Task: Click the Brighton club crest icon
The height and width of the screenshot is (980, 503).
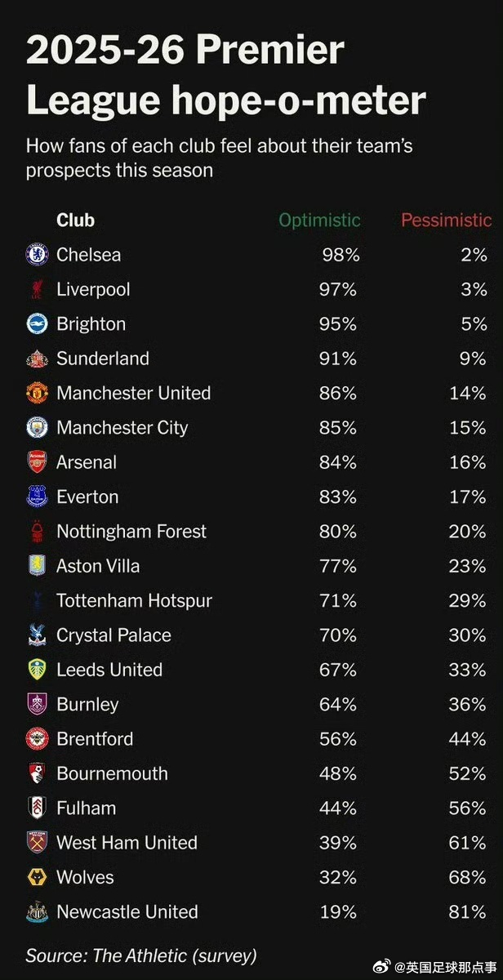Action: pos(38,324)
